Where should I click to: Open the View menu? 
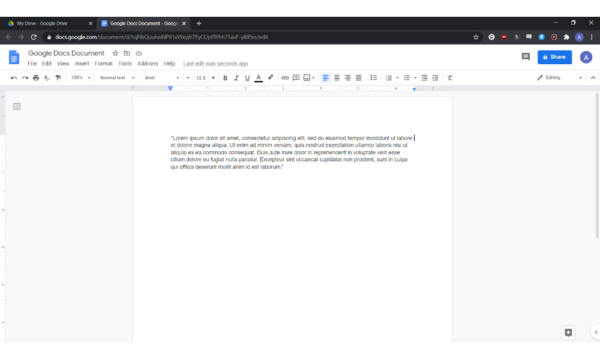pos(63,64)
